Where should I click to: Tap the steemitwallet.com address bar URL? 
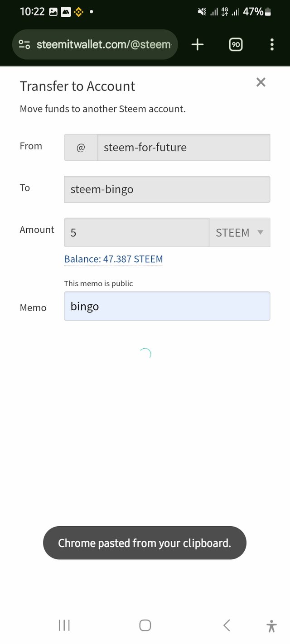click(104, 44)
